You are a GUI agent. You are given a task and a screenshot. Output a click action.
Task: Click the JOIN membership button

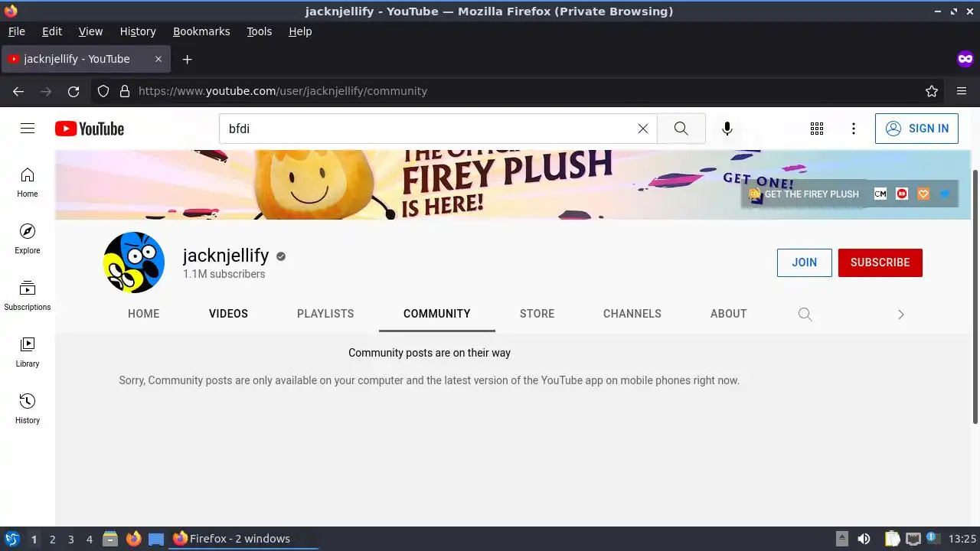(x=805, y=262)
